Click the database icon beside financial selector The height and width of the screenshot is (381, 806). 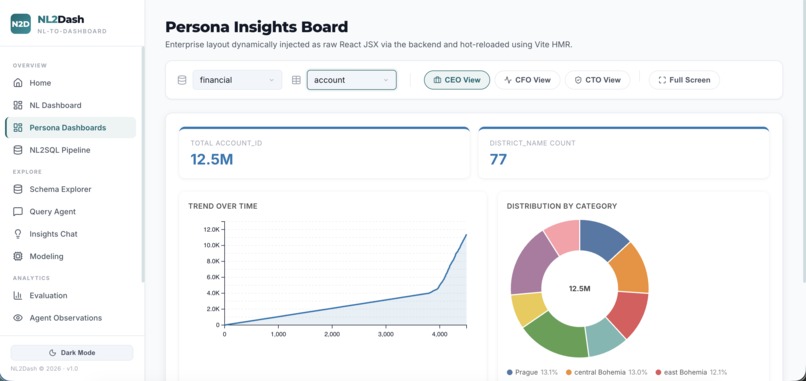[x=181, y=80]
